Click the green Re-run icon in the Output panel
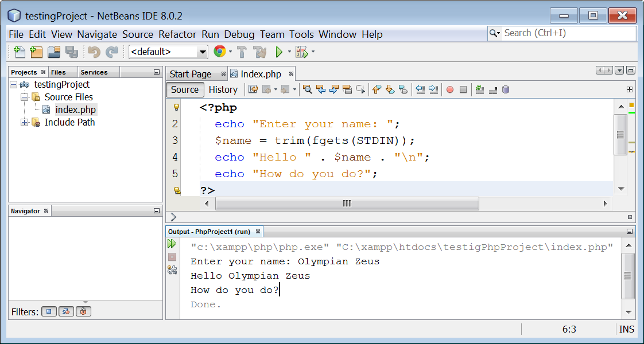 pyautogui.click(x=172, y=244)
